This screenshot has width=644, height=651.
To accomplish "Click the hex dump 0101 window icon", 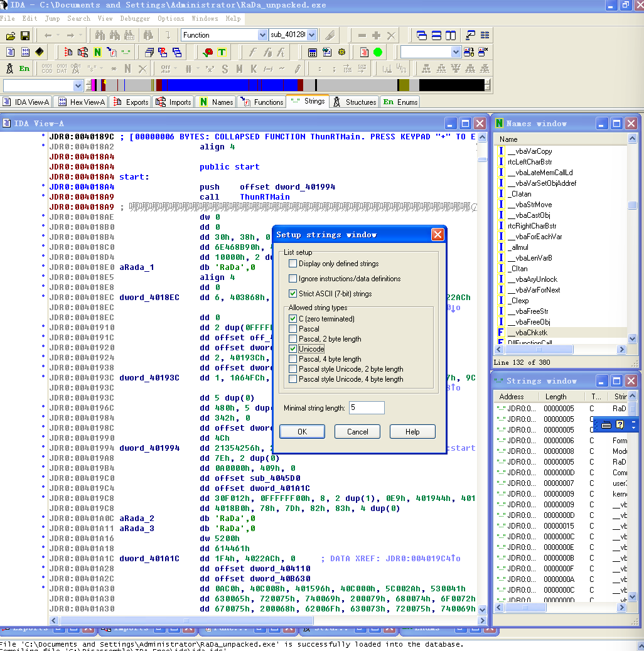I will pos(25,52).
